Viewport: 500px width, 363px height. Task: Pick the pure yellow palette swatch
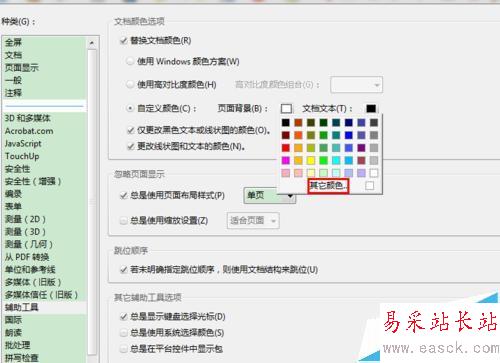click(x=311, y=160)
